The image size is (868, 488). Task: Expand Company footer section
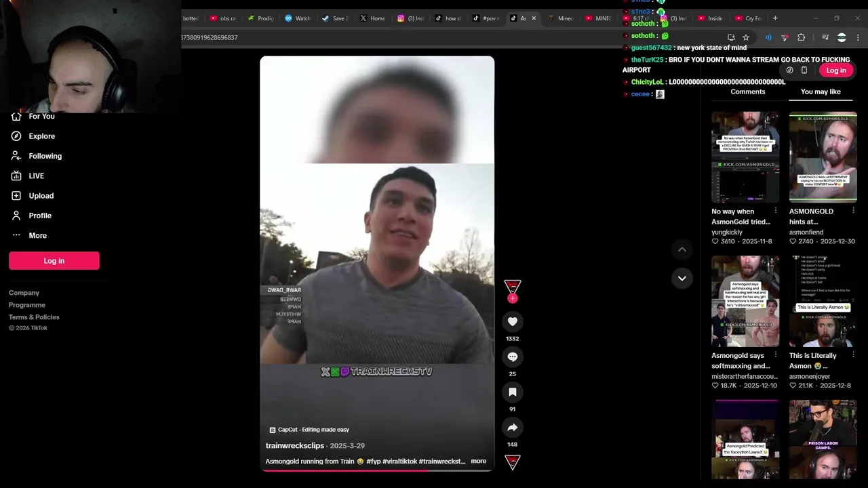(24, 293)
